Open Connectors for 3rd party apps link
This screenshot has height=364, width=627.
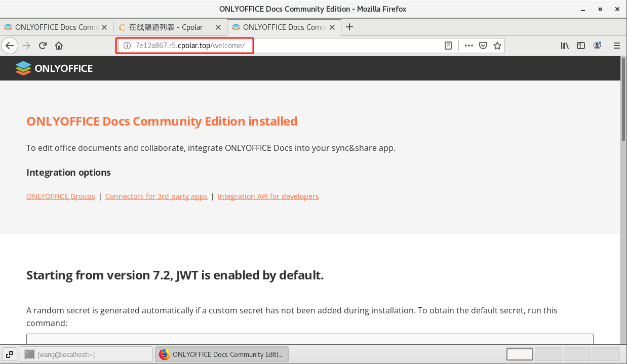click(x=156, y=196)
